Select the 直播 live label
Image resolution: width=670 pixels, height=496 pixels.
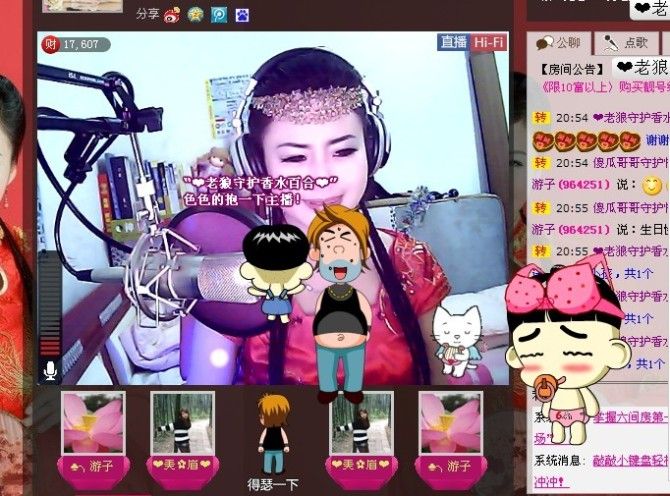454,42
